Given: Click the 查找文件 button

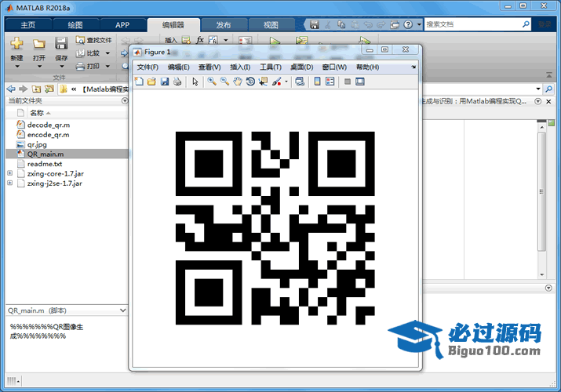Looking at the screenshot, I should 93,41.
